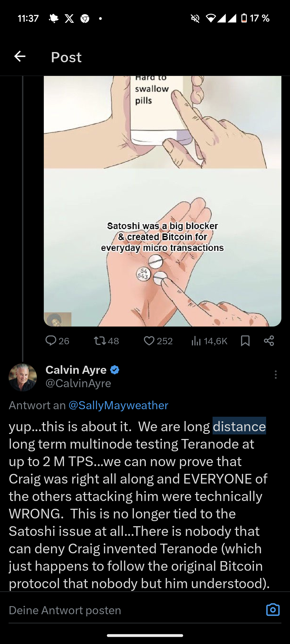
Task: Tap the X notification icon in status bar
Action: [69, 19]
